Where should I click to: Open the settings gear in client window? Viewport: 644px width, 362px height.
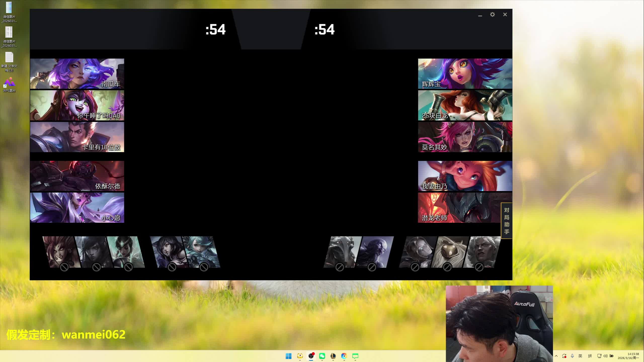coord(492,15)
